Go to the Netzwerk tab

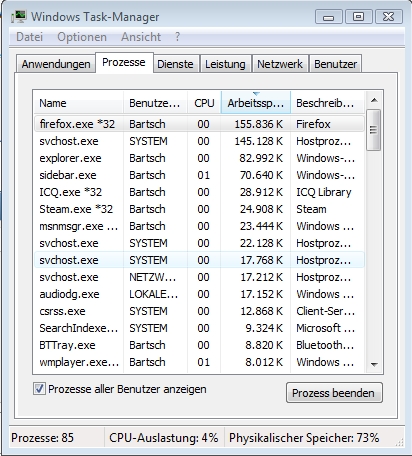[280, 64]
